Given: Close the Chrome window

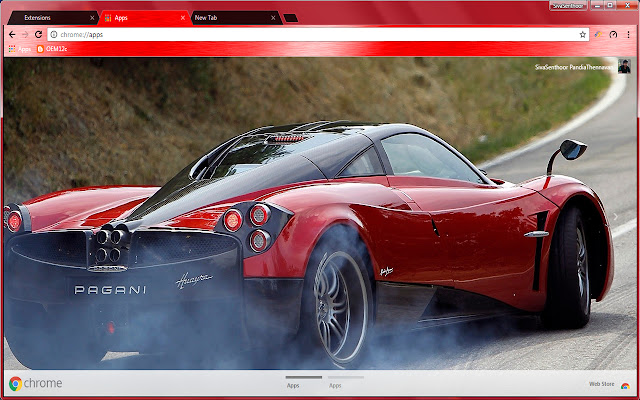Looking at the screenshot, I should click(x=628, y=5).
